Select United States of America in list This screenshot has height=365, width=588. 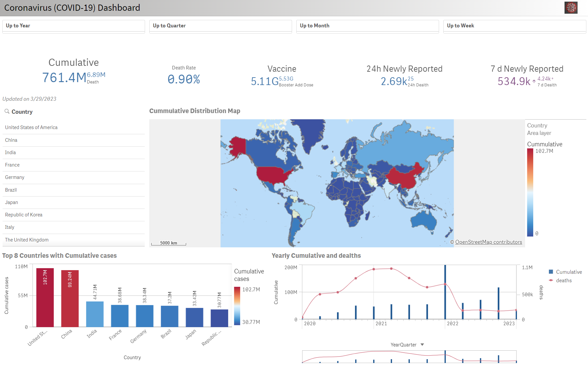[x=74, y=127]
